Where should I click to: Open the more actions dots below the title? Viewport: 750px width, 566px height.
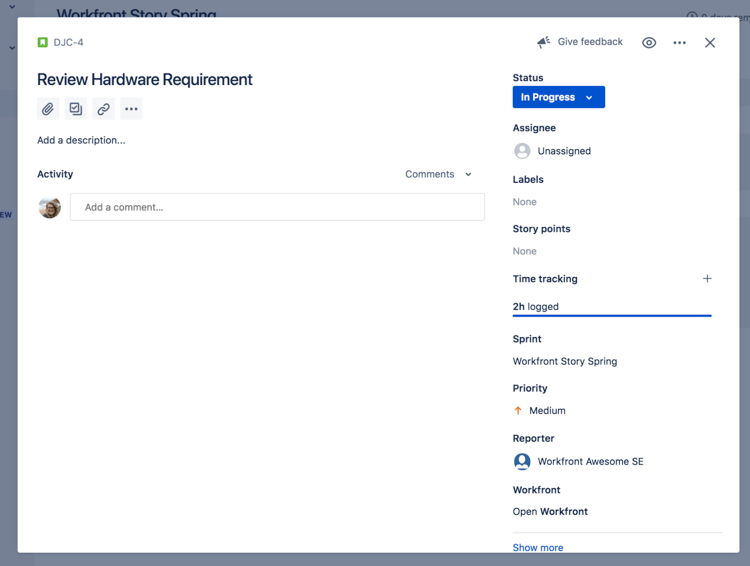pos(131,109)
